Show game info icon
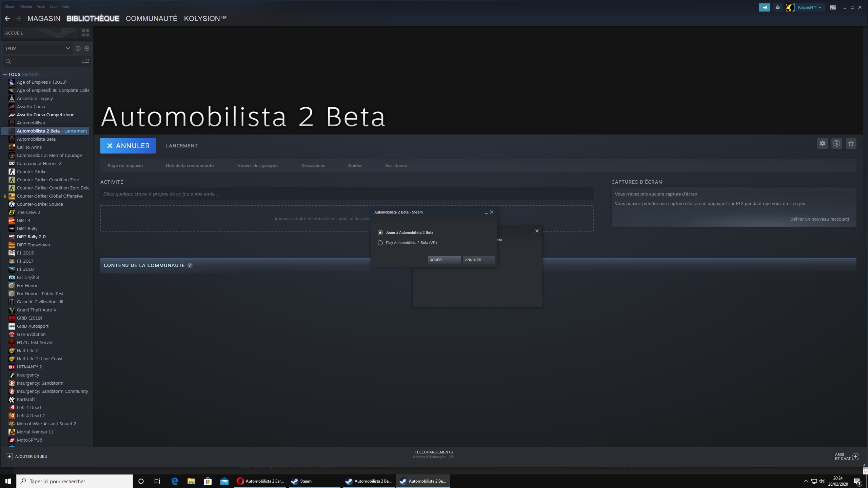Screen dimensions: 868x488 837,143
